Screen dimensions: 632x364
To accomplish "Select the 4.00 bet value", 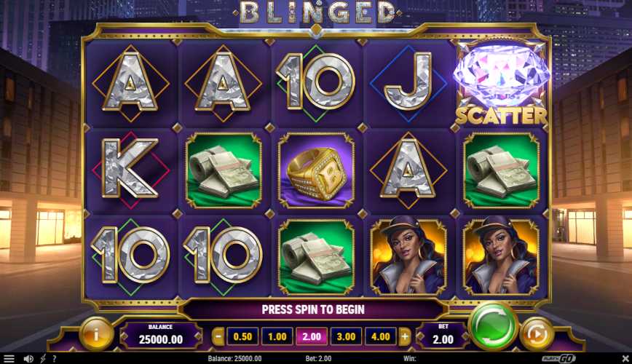I will (381, 336).
